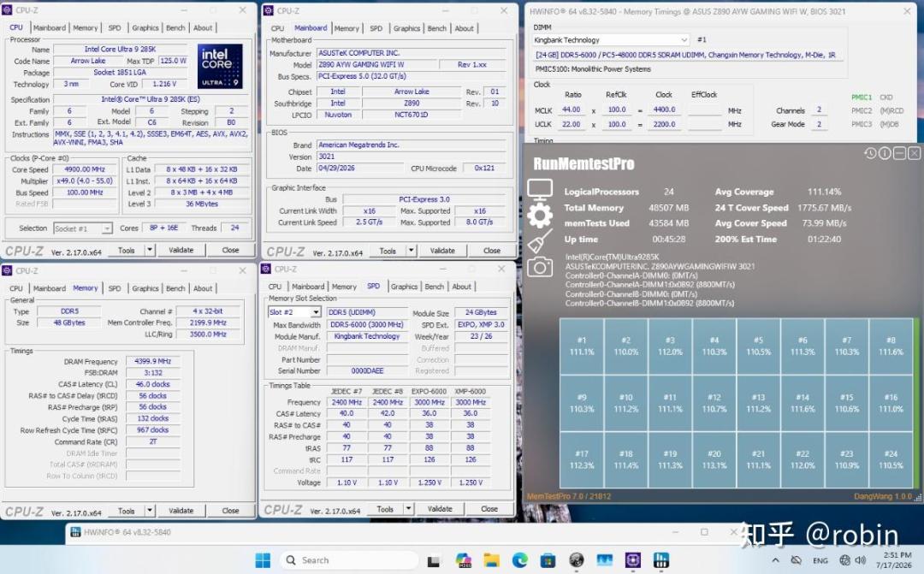Select memtest tile #12 at 110.7%
This screenshot has height=574, width=924.
pyautogui.click(x=714, y=403)
